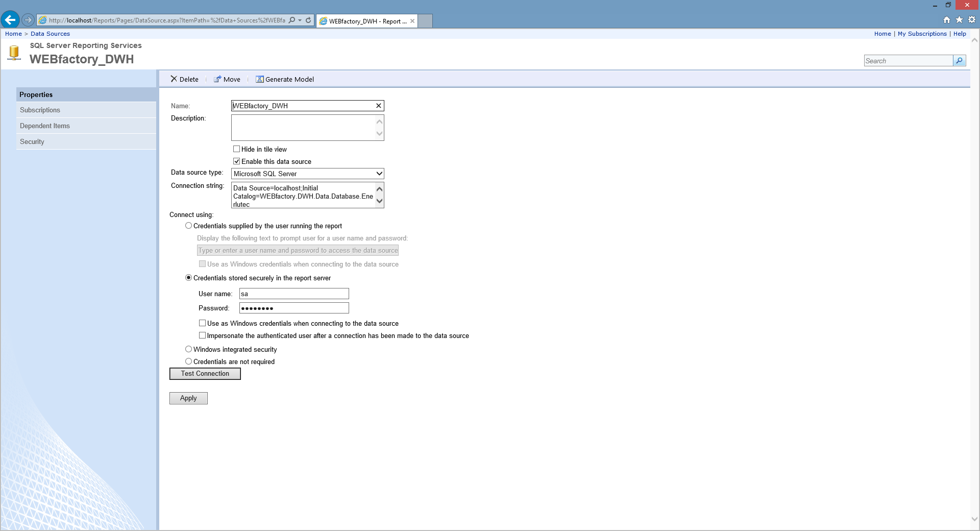
Task: Click the search magnifier button
Action: [960, 61]
